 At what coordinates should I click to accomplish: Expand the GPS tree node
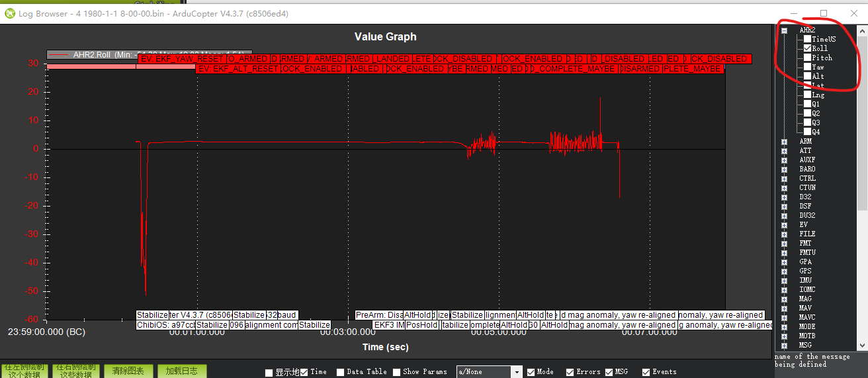click(784, 271)
